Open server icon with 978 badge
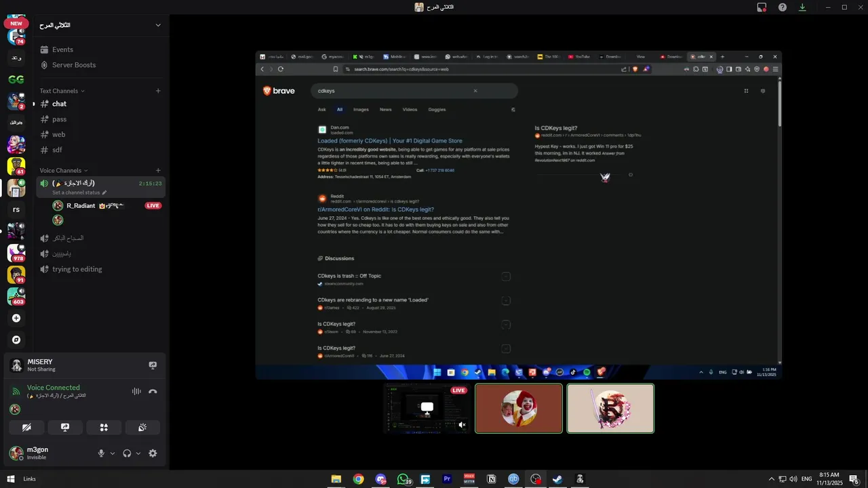Screen dimensions: 868x488 click(16, 253)
